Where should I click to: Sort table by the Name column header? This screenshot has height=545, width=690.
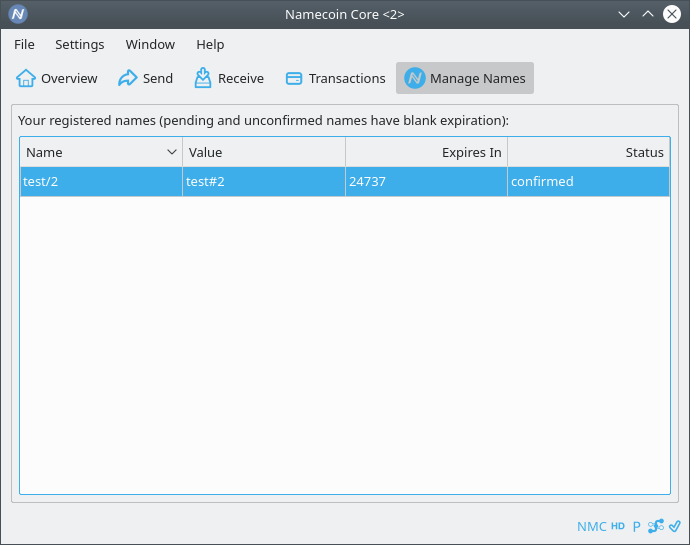click(x=101, y=152)
